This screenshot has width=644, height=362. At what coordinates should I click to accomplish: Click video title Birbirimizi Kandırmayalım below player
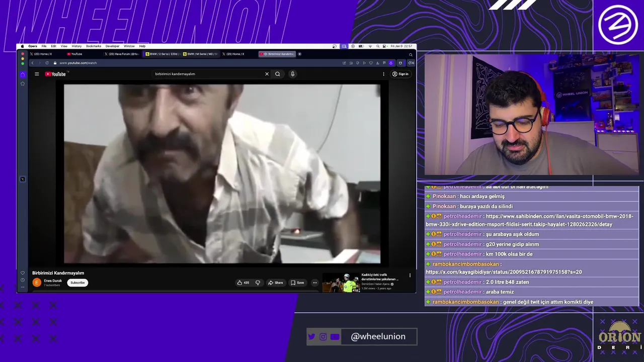click(58, 273)
